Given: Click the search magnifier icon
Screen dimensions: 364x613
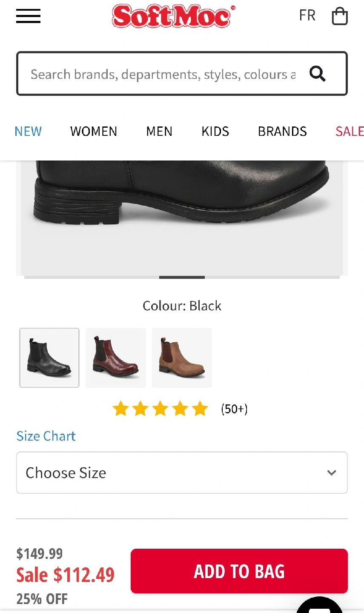Looking at the screenshot, I should tap(317, 74).
